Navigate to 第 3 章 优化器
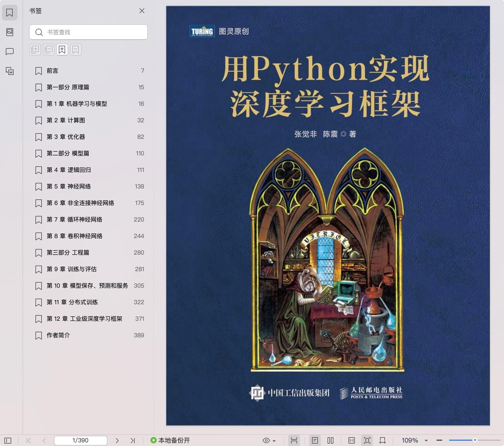The image size is (504, 446). (88, 137)
